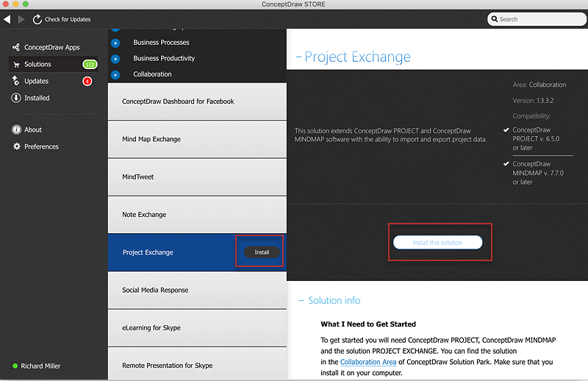Click Install button on Project Exchange

pyautogui.click(x=262, y=252)
